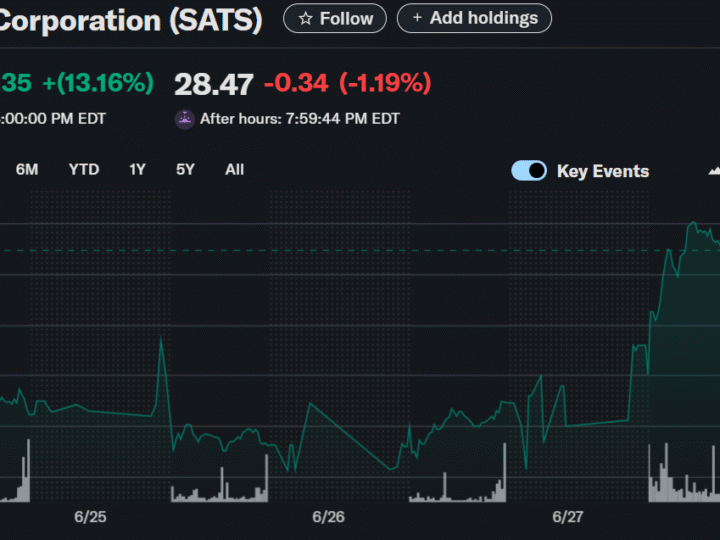Click the -0.34 price change value

[296, 83]
